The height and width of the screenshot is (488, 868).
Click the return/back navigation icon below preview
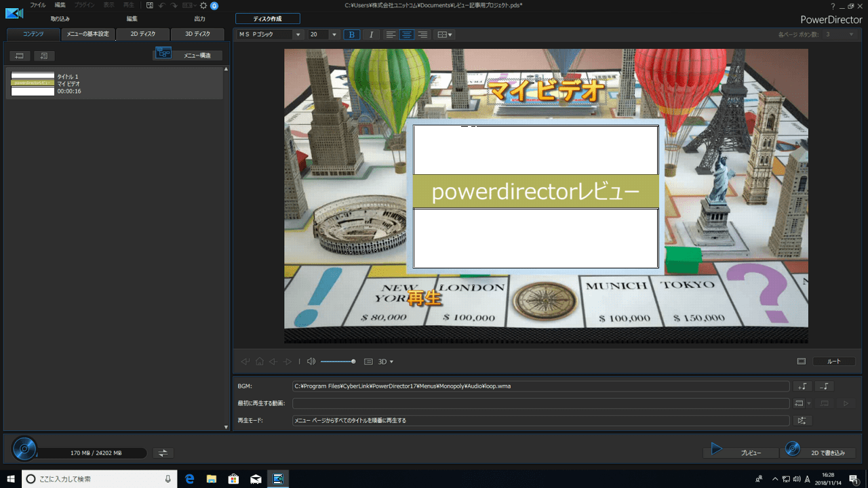click(245, 361)
